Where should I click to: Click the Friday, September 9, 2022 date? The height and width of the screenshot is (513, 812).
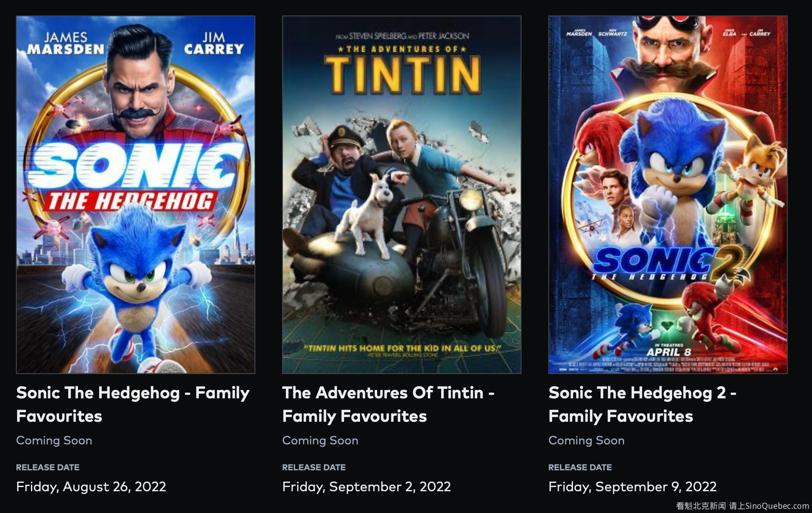point(632,487)
